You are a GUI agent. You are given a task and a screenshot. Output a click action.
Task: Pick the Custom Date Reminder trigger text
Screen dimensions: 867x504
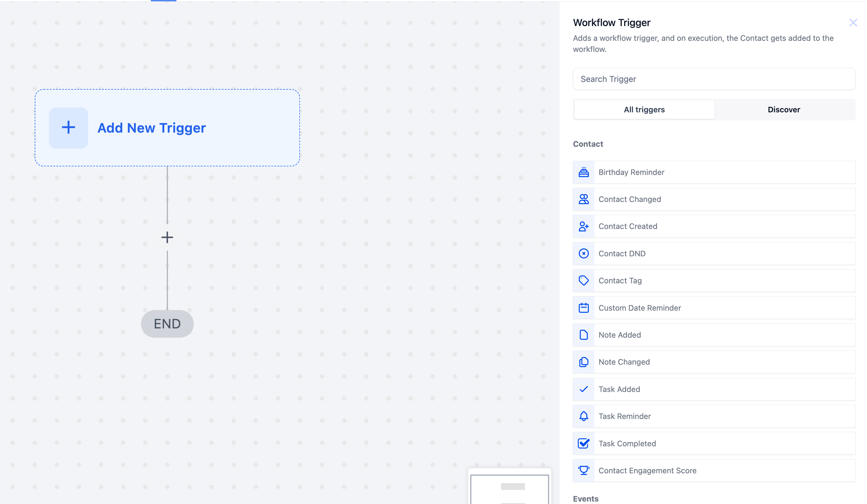[640, 308]
